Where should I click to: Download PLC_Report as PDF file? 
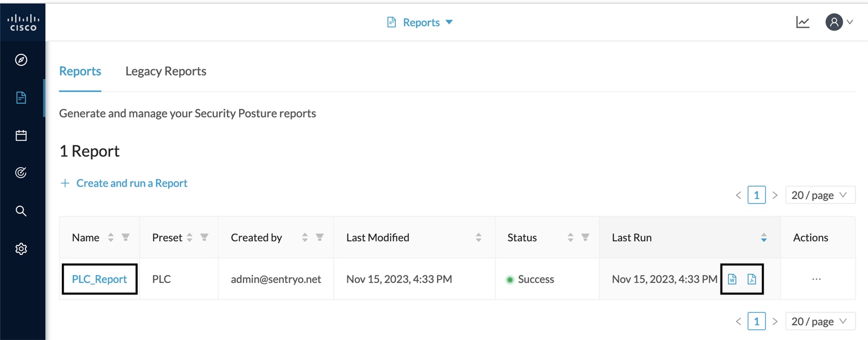pos(752,279)
